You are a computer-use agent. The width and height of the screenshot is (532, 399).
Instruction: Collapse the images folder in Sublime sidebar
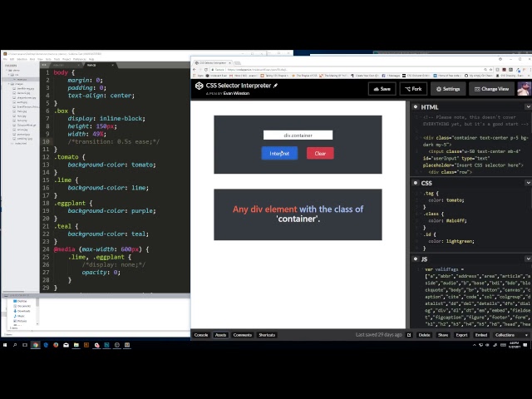[9, 84]
